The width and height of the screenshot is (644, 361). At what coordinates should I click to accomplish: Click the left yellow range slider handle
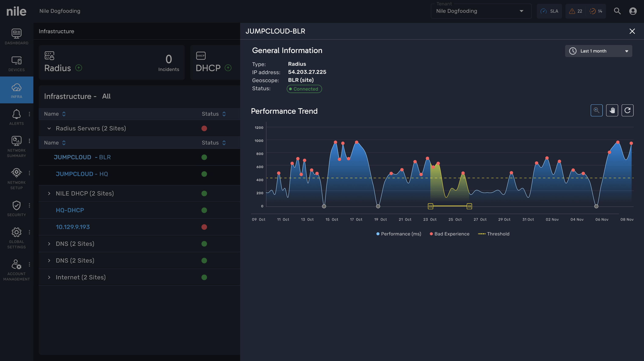pos(431,206)
